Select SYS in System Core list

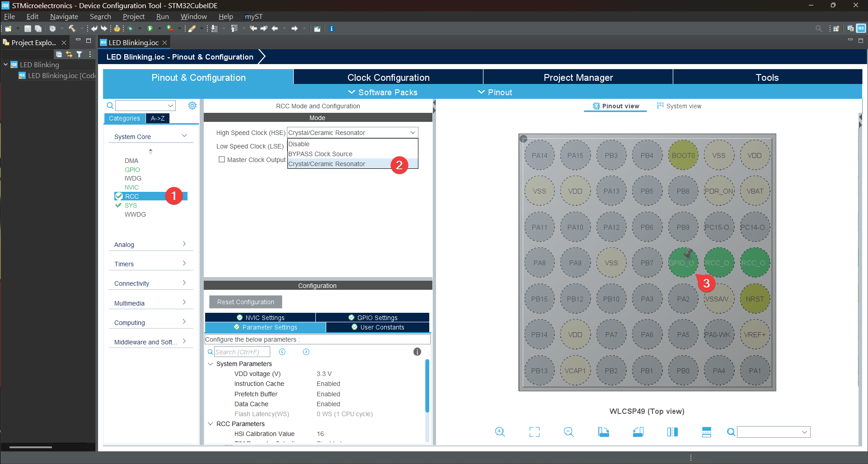[x=131, y=205]
